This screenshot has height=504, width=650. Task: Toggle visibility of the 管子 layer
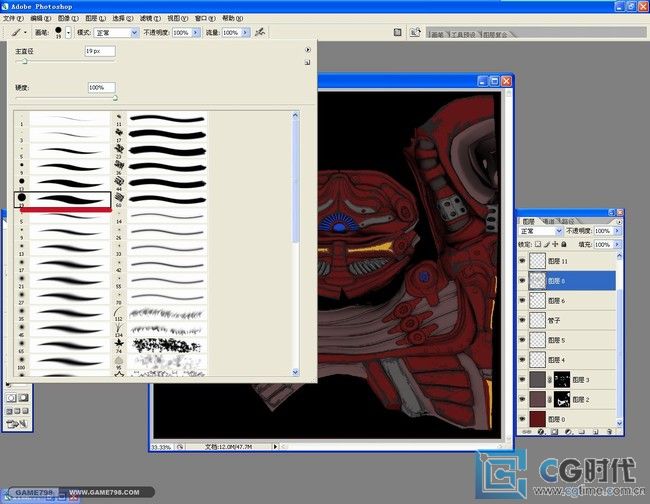click(522, 320)
